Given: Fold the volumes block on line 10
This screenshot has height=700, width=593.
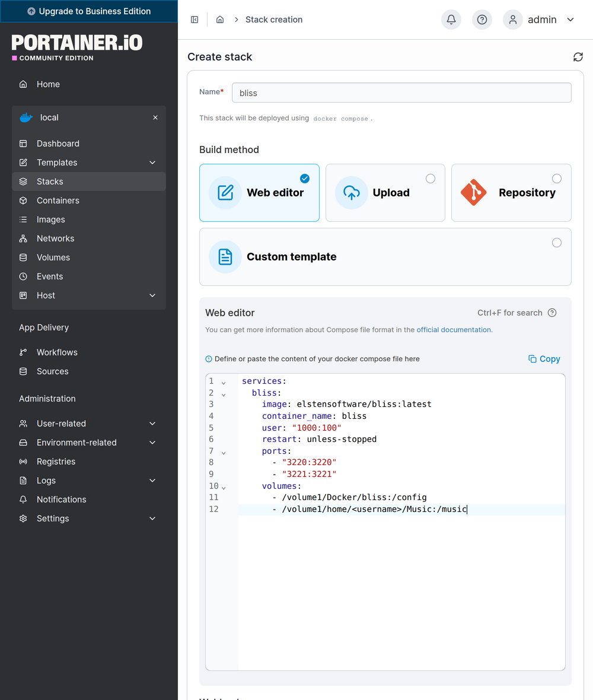Looking at the screenshot, I should coord(224,488).
